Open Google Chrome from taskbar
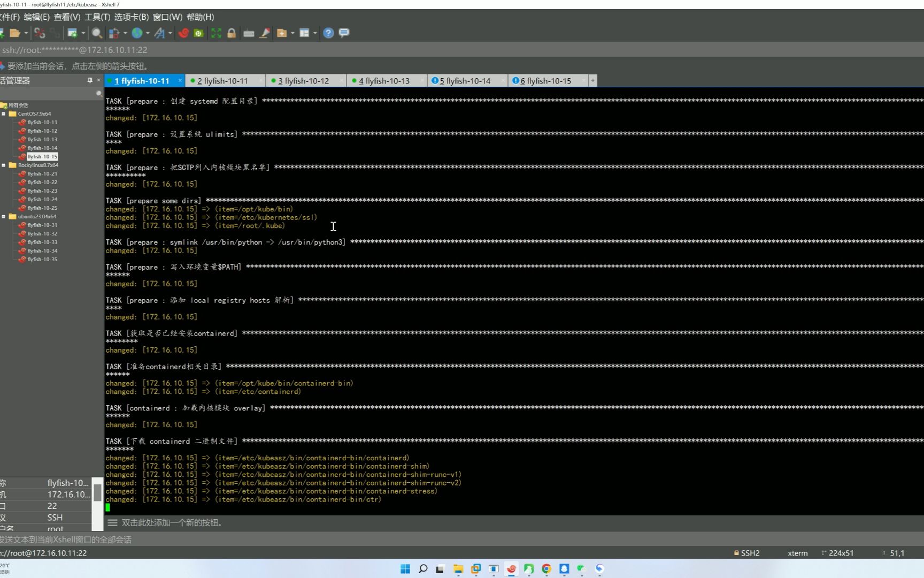924x578 pixels. 546,569
